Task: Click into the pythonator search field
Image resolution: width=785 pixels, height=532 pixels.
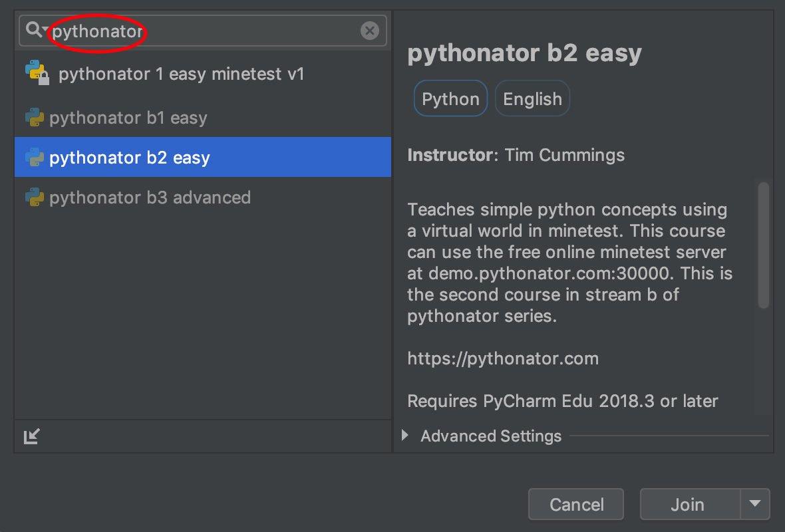Action: pos(203,31)
